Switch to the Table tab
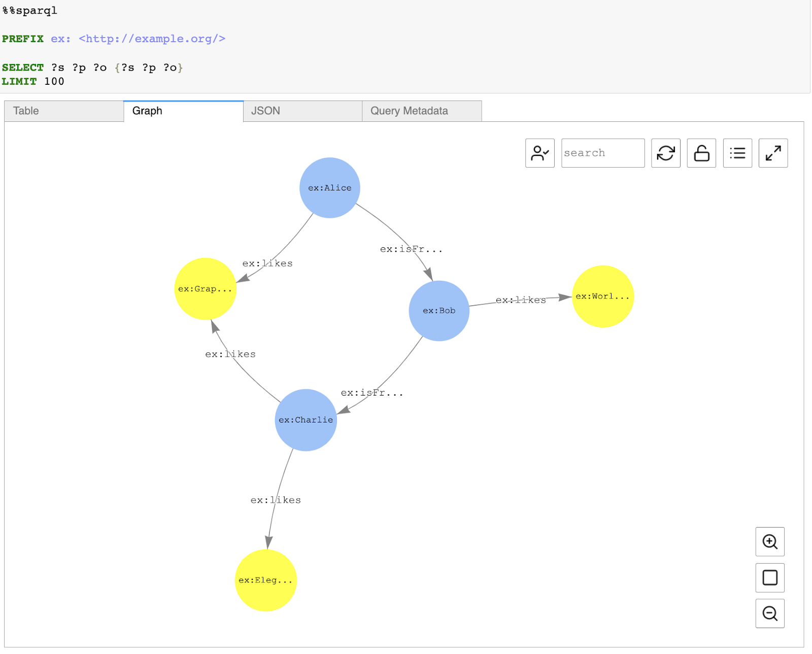Viewport: 812px width, 654px height. [63, 111]
